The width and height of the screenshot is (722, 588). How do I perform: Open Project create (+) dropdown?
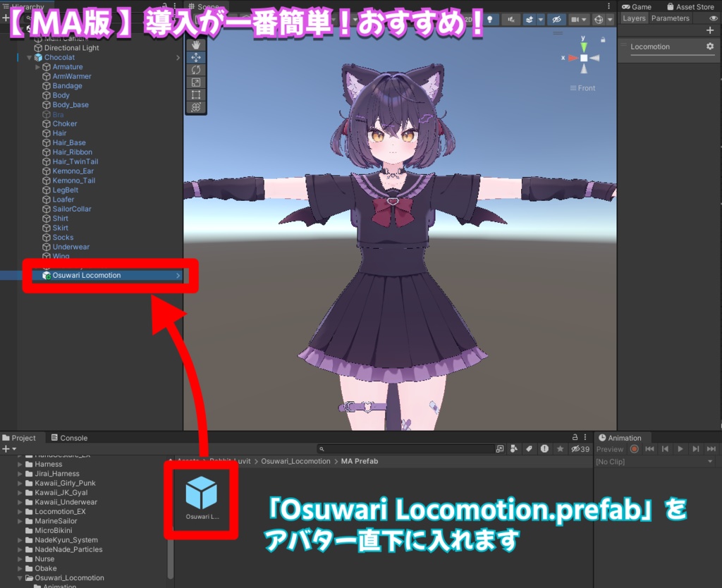coord(9,449)
